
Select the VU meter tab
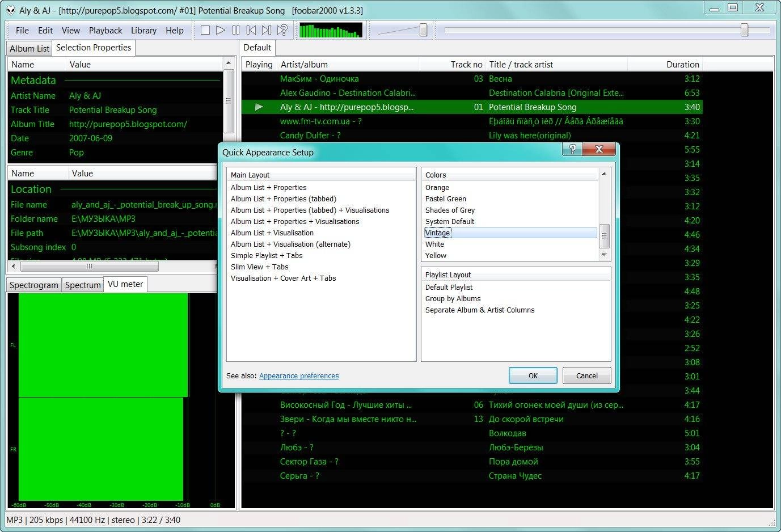[x=125, y=284]
